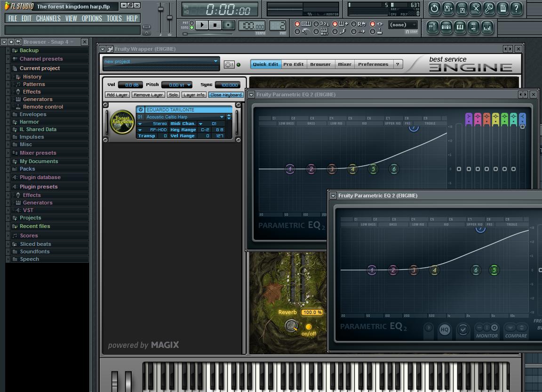Image resolution: width=542 pixels, height=392 pixels.
Task: Show the playlist window icon
Action: point(432,28)
